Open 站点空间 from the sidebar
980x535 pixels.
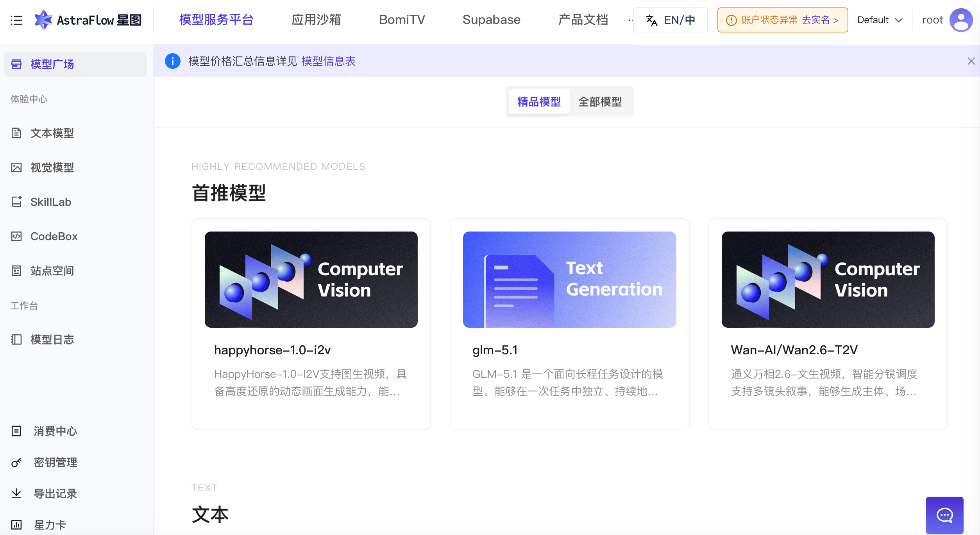point(75,271)
